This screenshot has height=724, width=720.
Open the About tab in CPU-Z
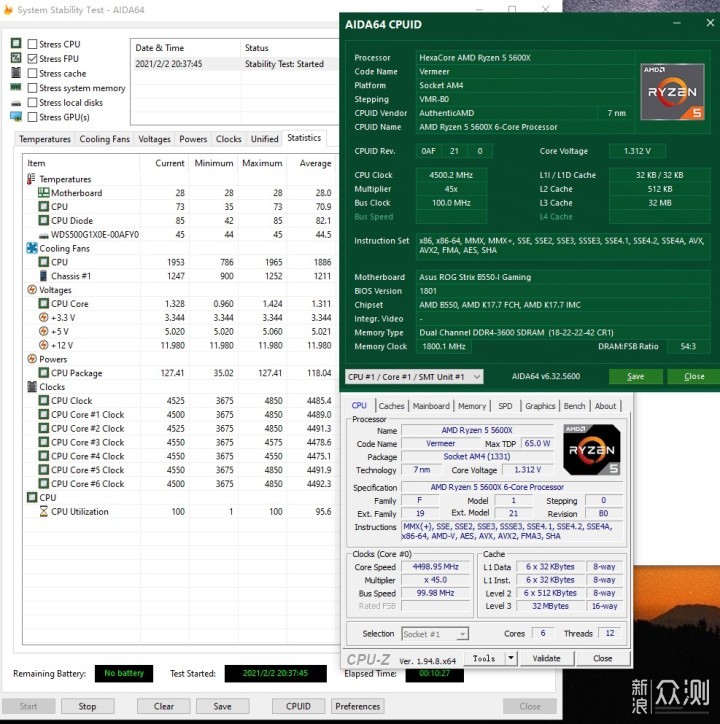click(x=605, y=406)
